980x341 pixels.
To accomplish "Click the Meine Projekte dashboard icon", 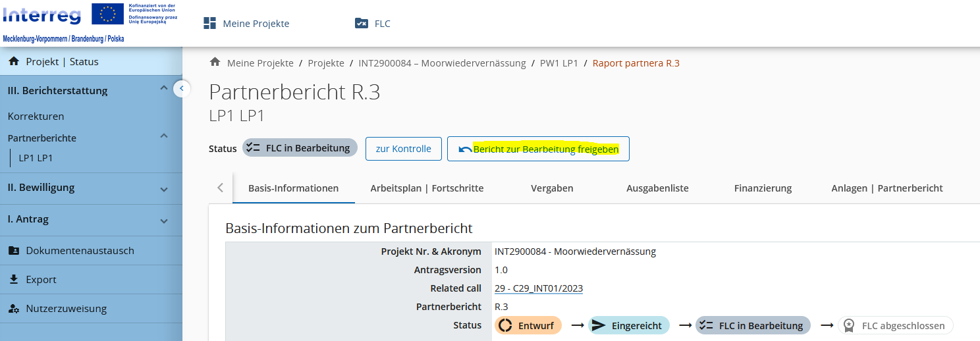I will pos(209,24).
